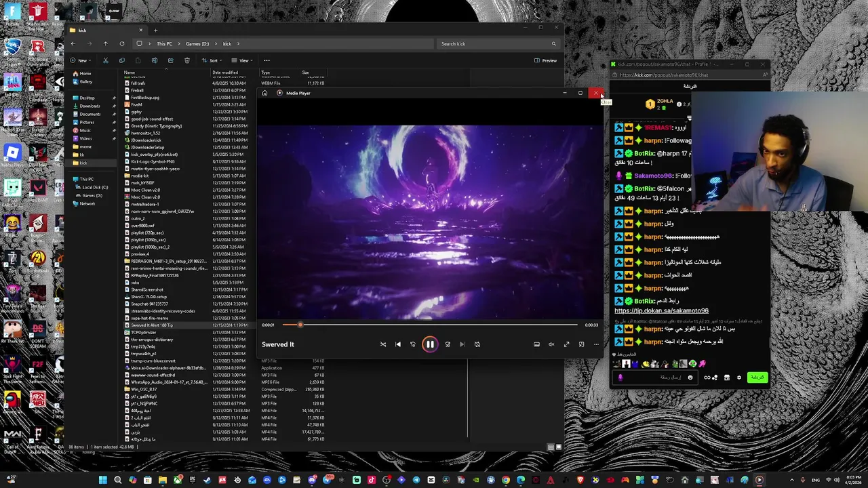This screenshot has width=868, height=488.
Task: Click This PC in the address breadcrumb
Action: coord(165,44)
